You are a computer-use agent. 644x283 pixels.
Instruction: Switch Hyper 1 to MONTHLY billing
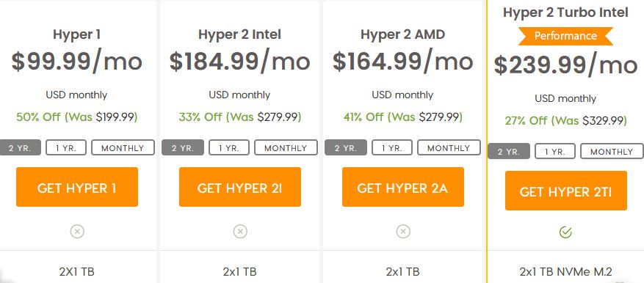click(x=123, y=147)
